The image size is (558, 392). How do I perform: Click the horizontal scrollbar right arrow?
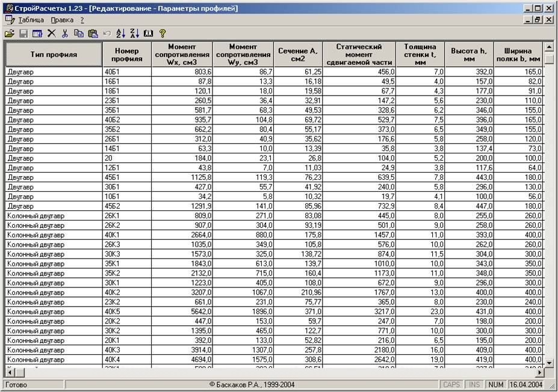coord(540,372)
